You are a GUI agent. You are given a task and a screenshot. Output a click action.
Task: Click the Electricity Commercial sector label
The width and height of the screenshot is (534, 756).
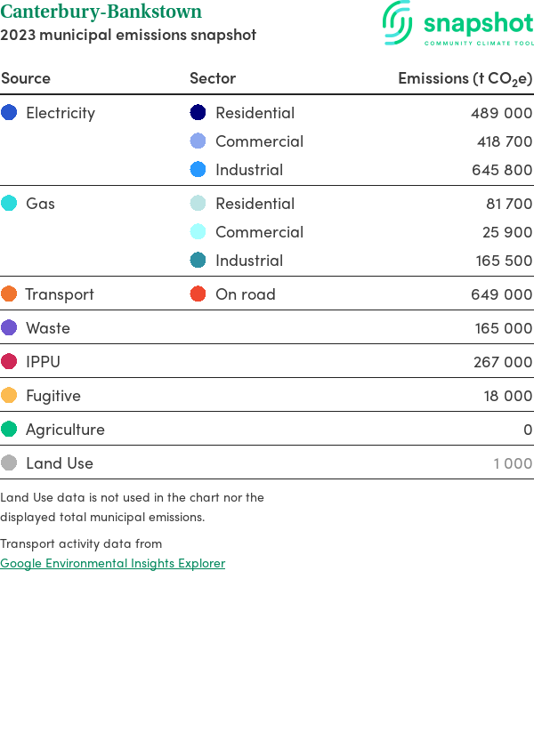click(259, 141)
